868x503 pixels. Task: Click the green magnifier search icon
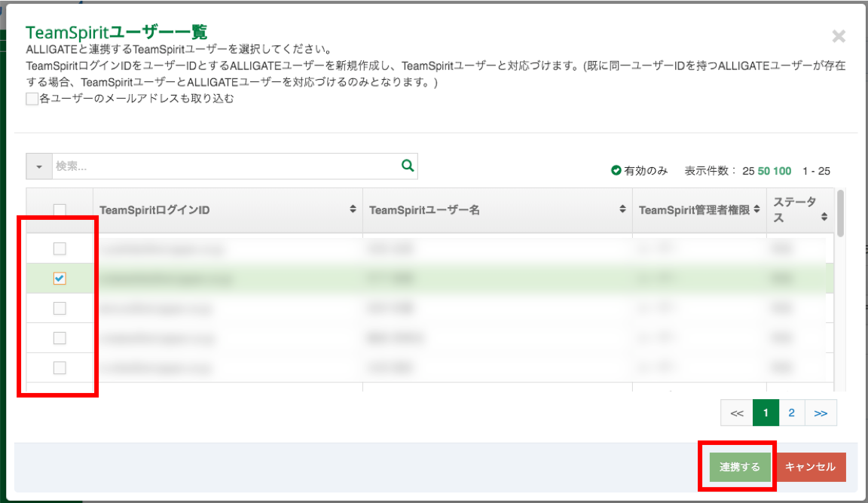(408, 166)
